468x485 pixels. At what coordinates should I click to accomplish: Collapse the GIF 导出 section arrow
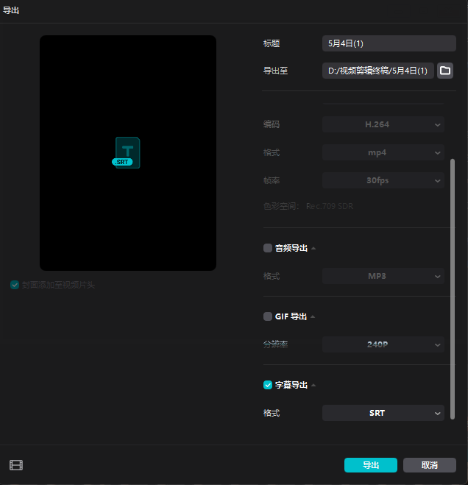(x=313, y=317)
